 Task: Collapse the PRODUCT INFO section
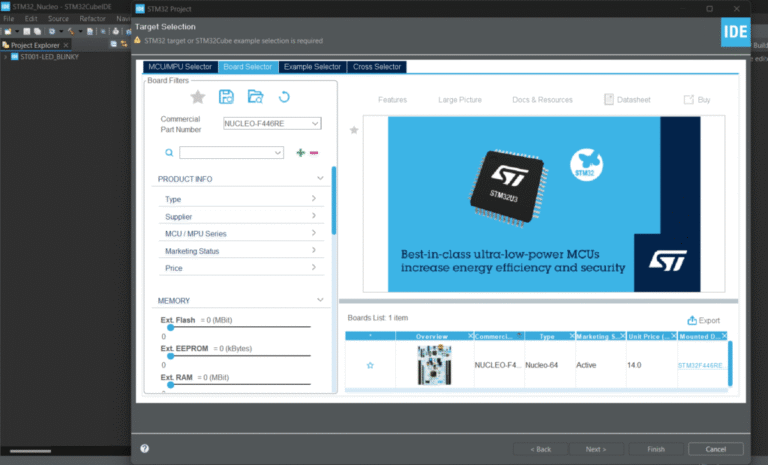pyautogui.click(x=320, y=178)
